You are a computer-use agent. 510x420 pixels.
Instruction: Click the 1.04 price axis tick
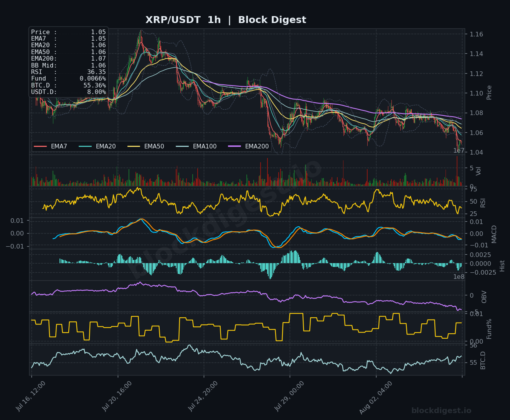476,153
